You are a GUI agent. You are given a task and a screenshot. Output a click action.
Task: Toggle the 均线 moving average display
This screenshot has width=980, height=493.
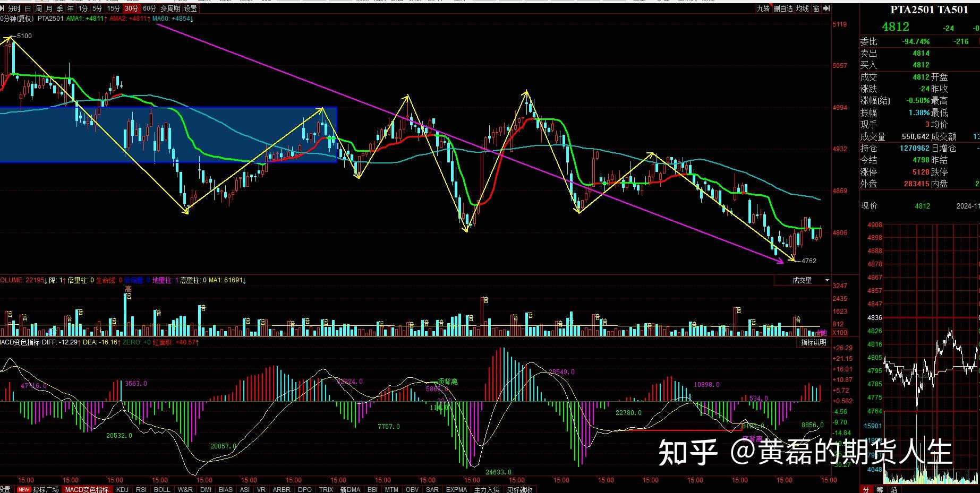coord(802,8)
